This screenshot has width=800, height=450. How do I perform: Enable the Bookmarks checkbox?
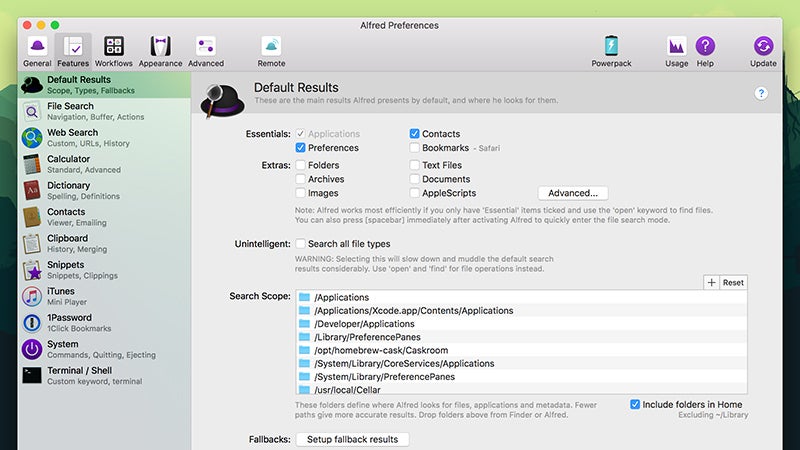point(414,148)
